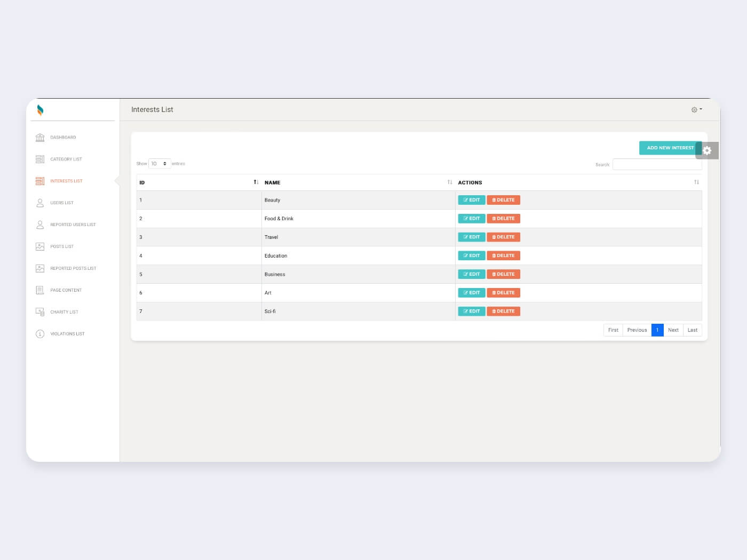
Task: Click Add New Interest button
Action: (x=670, y=148)
